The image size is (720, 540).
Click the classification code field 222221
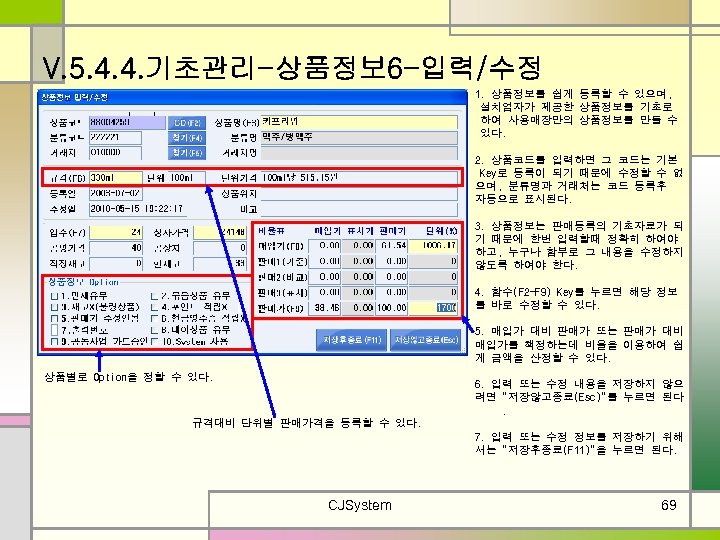(115, 138)
